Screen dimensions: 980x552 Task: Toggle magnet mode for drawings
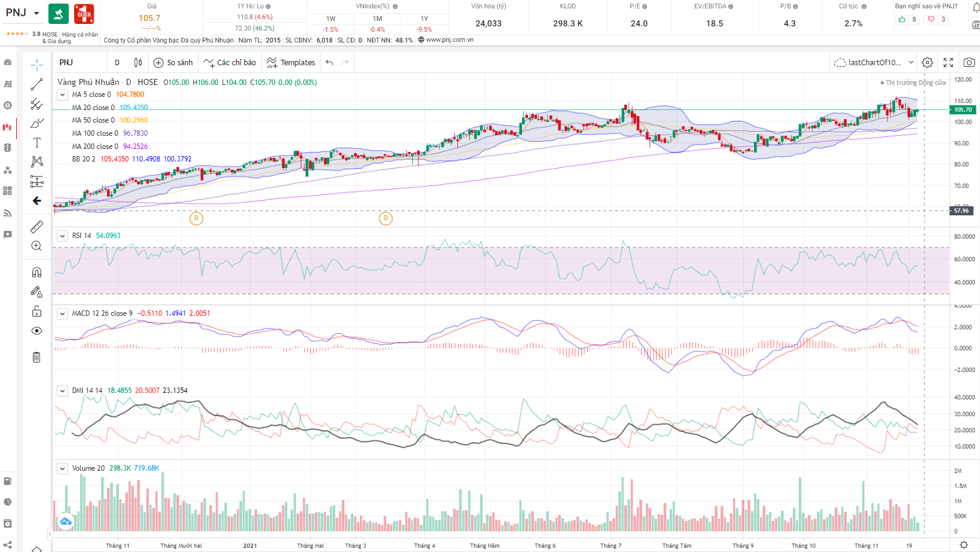coord(36,272)
